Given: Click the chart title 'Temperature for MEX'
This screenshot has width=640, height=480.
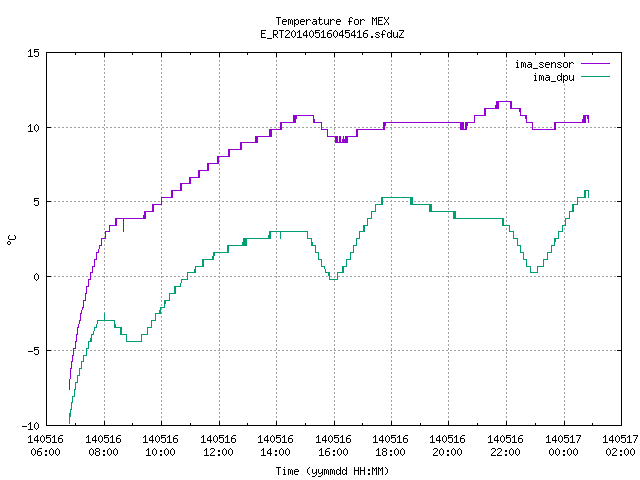Looking at the screenshot, I should [332, 21].
